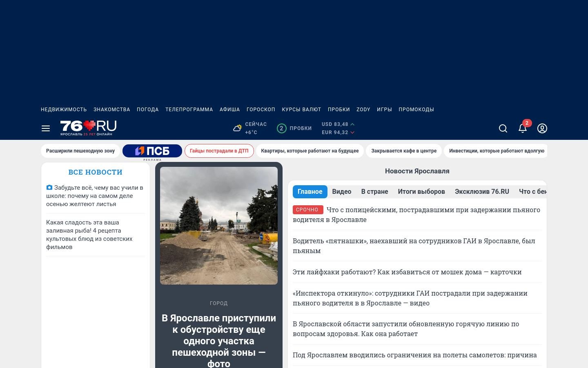Screen dimensions: 588x368
Task: Click the Расширили пешеходную зону chip
Action: (x=80, y=151)
